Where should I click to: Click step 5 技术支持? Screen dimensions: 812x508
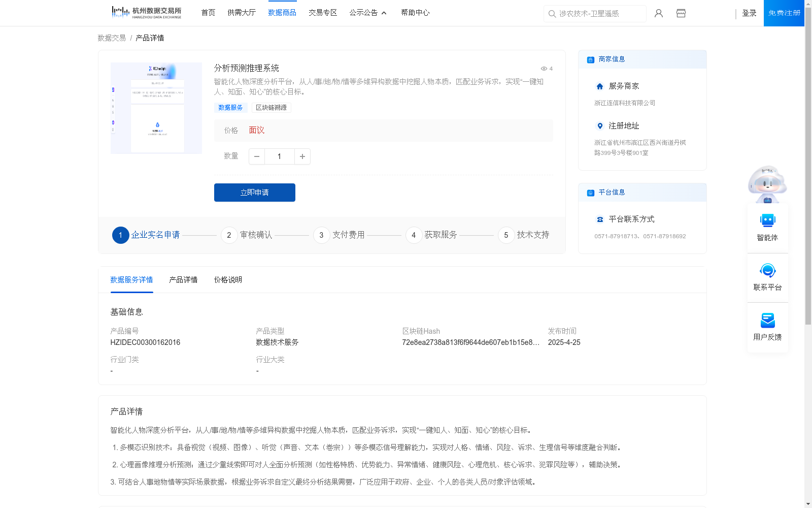[x=524, y=235]
